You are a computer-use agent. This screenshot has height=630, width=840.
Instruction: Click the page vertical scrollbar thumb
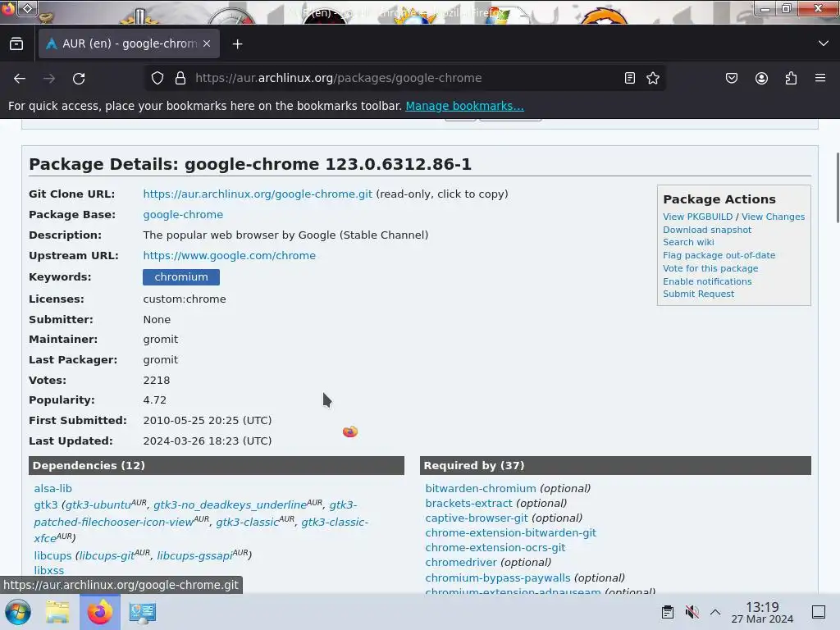[837, 188]
